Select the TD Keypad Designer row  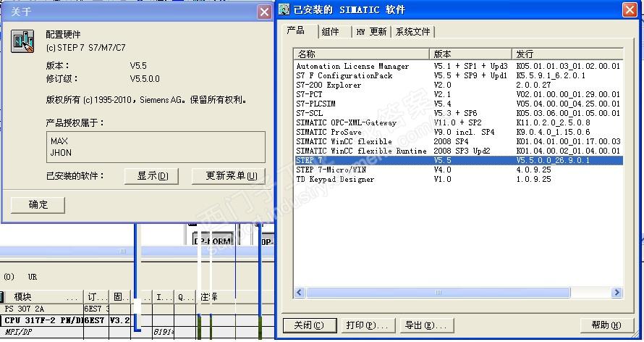[x=458, y=179]
